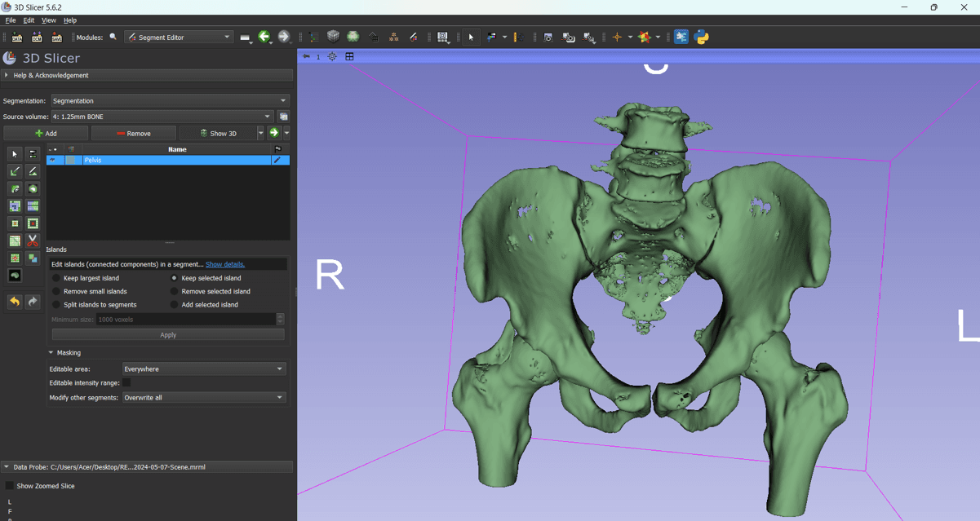980x521 pixels.
Task: Select the Fill between slices effect
Action: click(33, 206)
